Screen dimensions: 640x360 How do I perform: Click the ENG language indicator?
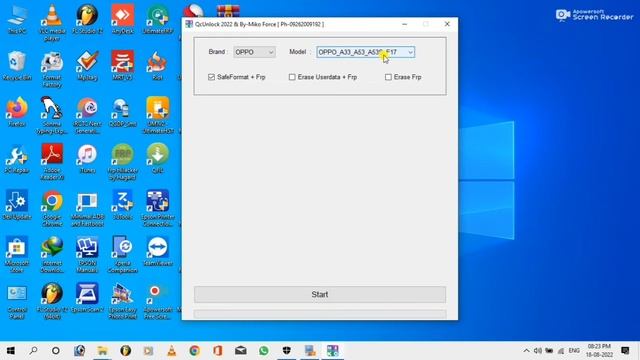point(574,351)
